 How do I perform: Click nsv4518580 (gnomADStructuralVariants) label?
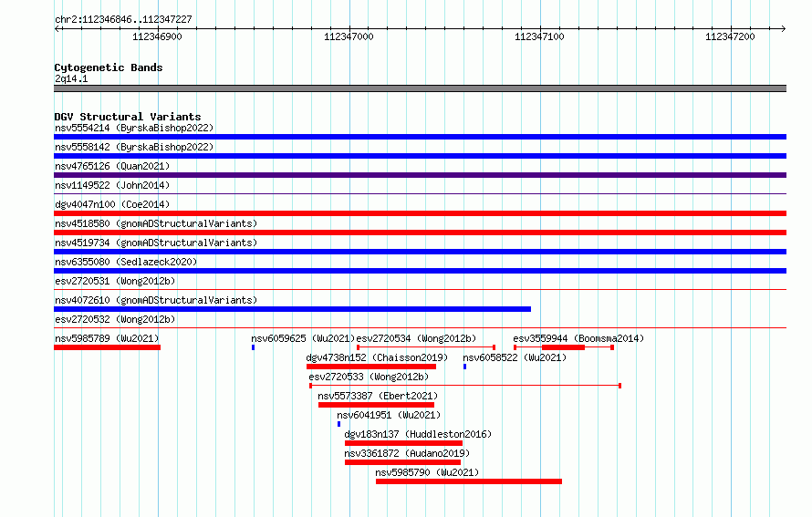click(x=156, y=223)
